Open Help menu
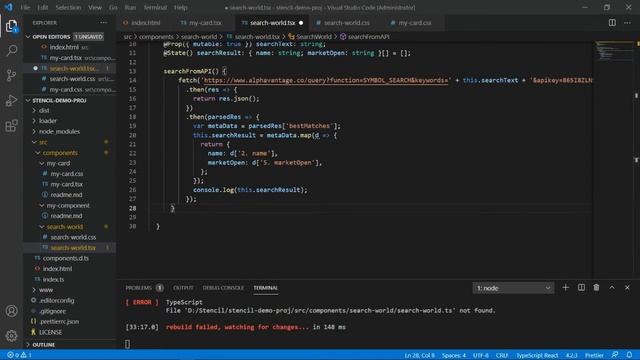The width and height of the screenshot is (640, 360). [x=180, y=7]
